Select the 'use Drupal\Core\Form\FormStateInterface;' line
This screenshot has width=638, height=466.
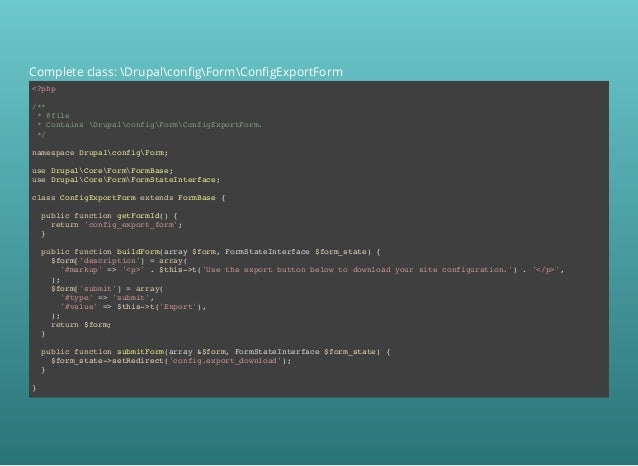[x=126, y=180]
